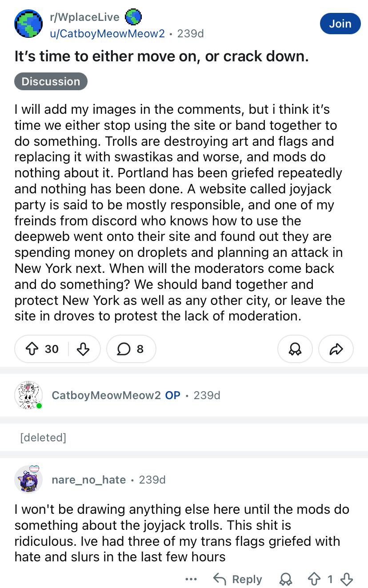368x588 pixels.
Task: Downvote the nare_no_hate comment
Action: (347, 579)
